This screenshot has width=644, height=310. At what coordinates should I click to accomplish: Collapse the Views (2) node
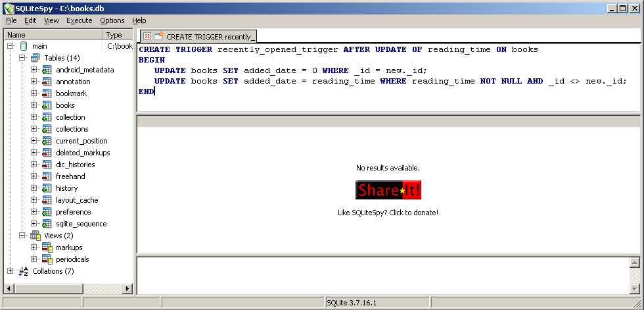[22, 236]
